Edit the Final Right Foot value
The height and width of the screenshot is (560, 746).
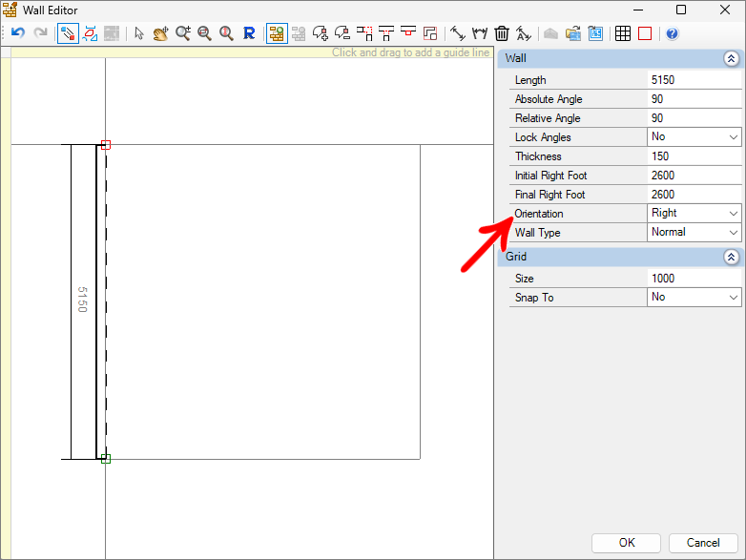click(694, 194)
